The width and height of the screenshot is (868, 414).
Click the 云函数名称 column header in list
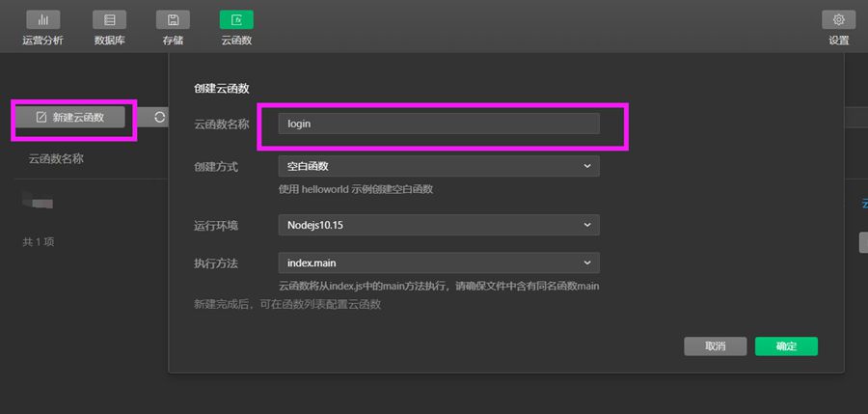point(56,158)
